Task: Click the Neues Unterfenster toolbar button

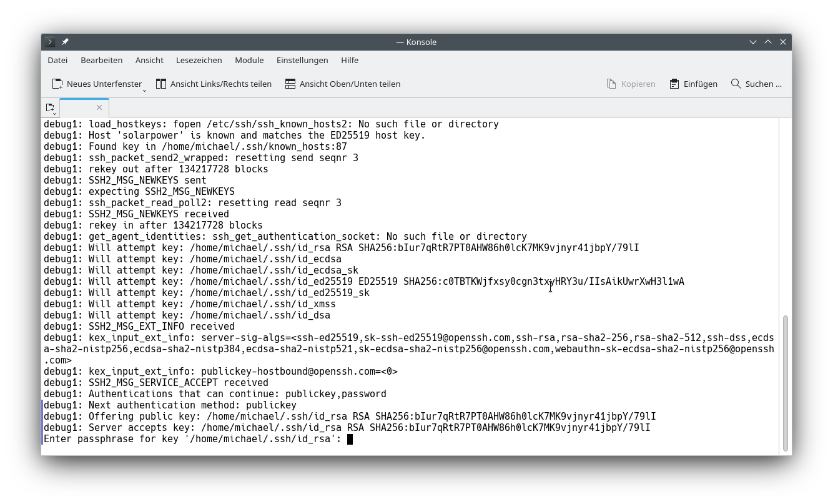Action: pos(96,84)
